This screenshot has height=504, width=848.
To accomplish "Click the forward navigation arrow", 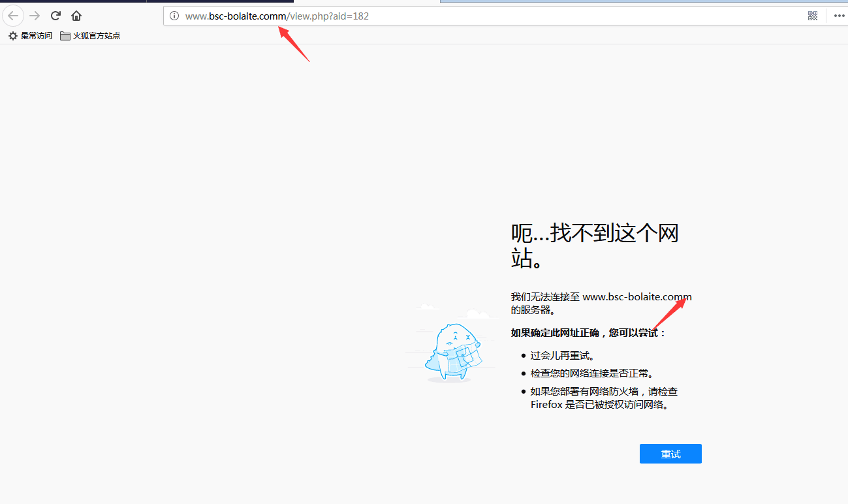I will click(35, 16).
